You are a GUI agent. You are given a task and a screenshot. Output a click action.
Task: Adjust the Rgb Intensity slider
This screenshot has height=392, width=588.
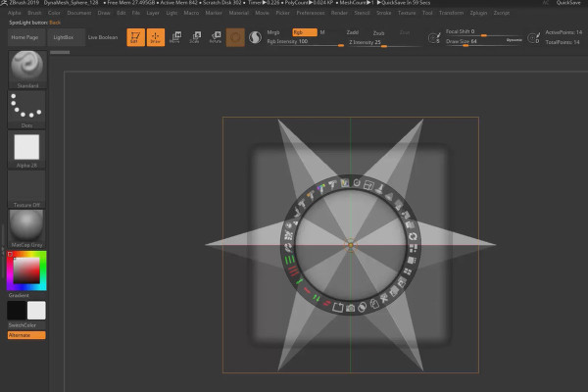(305, 42)
